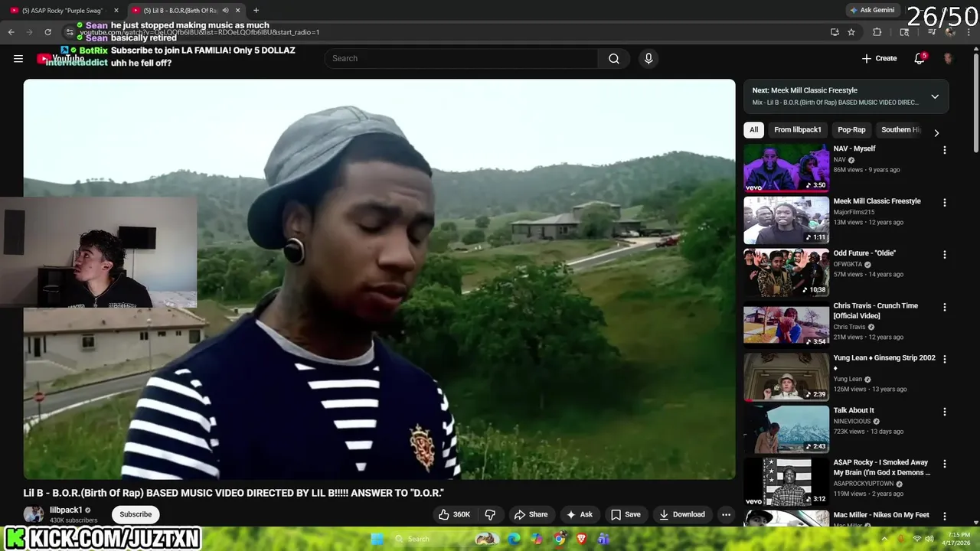
Task: Open options menu for Yung Lean Ginseng Strip
Action: coord(944,360)
